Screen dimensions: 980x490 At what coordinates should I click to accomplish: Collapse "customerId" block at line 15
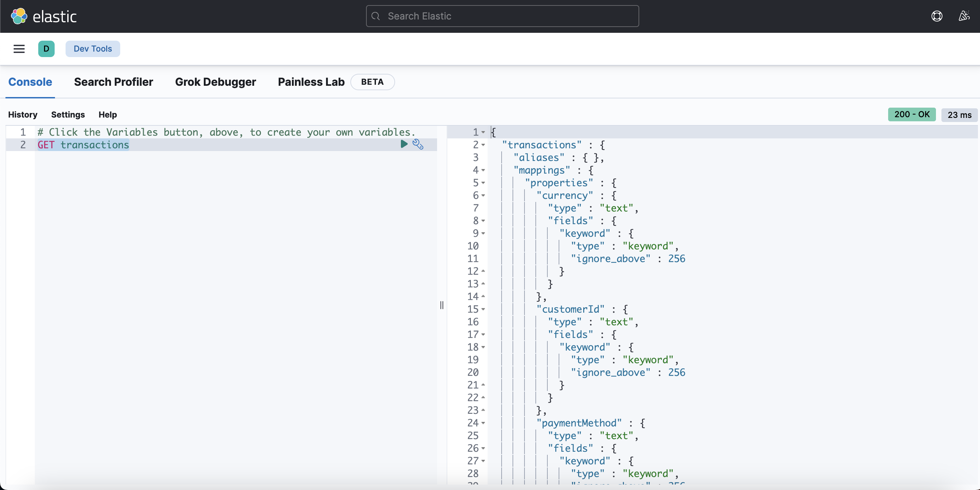click(x=483, y=309)
